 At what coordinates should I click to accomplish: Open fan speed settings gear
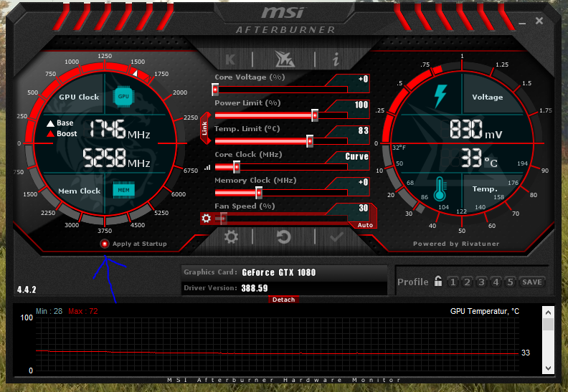click(206, 219)
